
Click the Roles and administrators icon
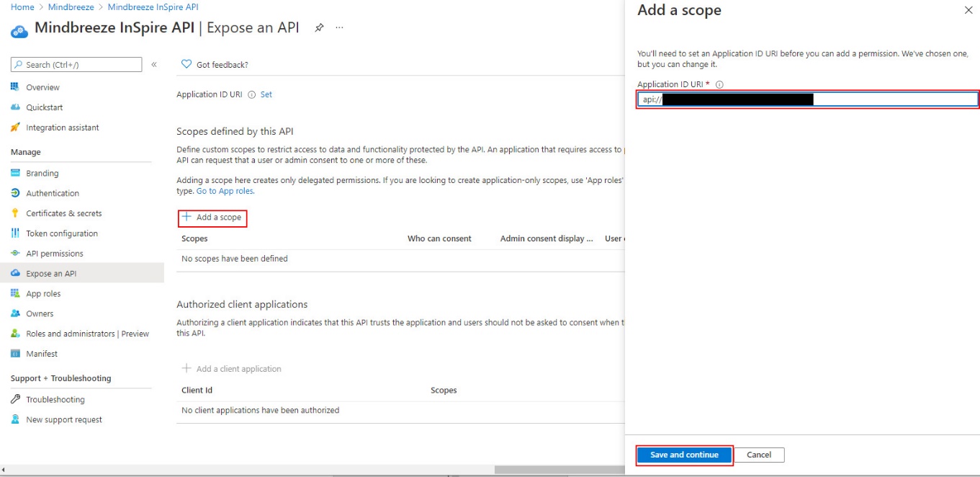click(x=15, y=334)
